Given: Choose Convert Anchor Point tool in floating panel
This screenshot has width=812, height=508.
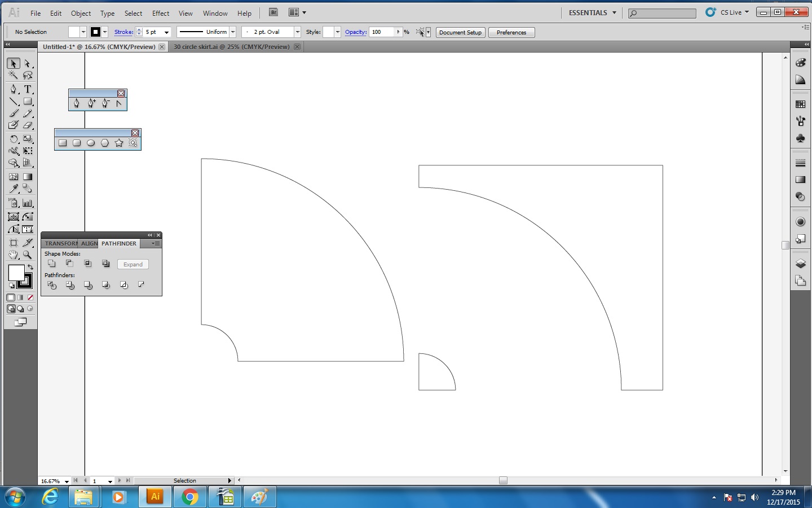Looking at the screenshot, I should (x=119, y=103).
